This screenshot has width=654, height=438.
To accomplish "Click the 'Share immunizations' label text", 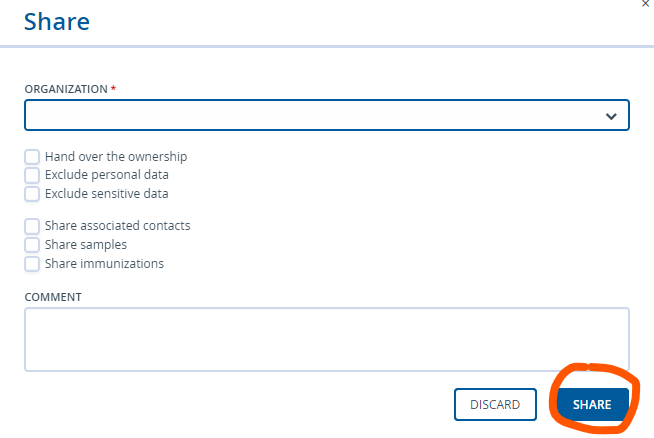I will (x=104, y=264).
